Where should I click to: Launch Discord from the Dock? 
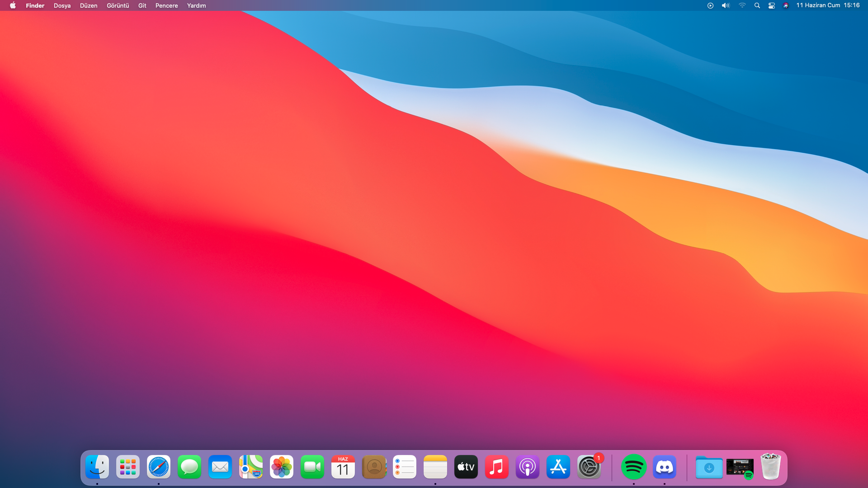[664, 467]
